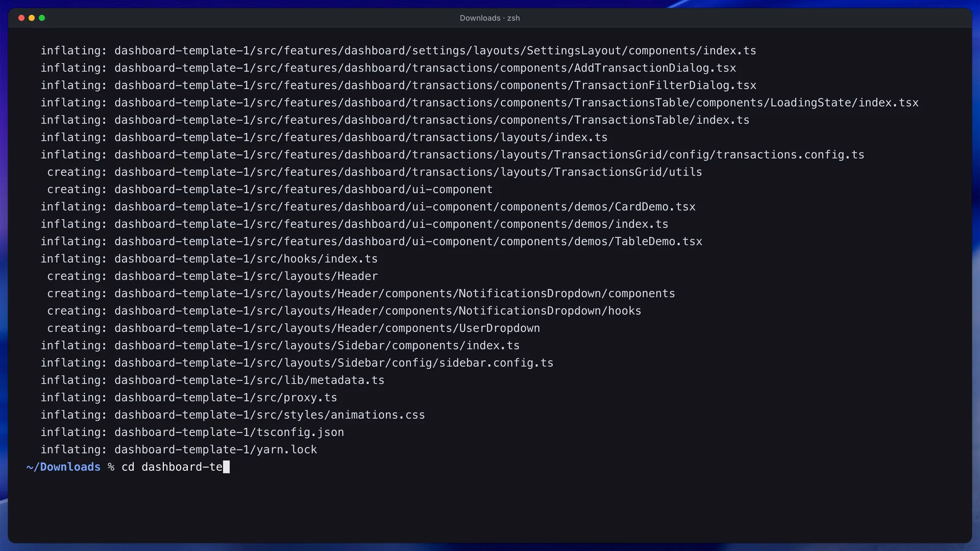Click the transactions.config.ts output line

coord(452,155)
